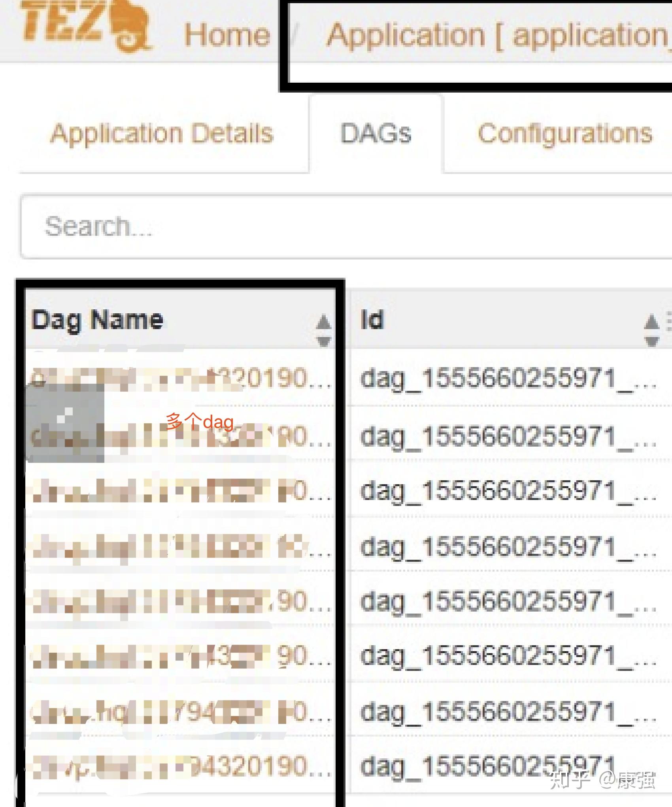Sort Id column descending with down arrow
Viewport: 672px width, 807px height.
[651, 341]
